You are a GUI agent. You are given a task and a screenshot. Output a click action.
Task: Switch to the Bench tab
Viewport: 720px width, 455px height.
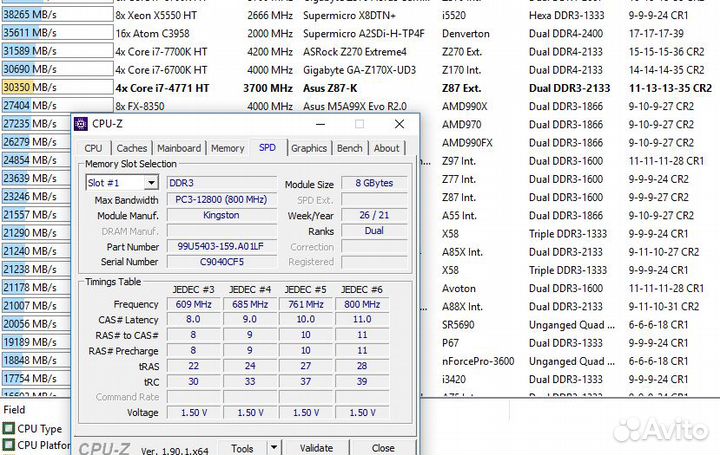[349, 148]
